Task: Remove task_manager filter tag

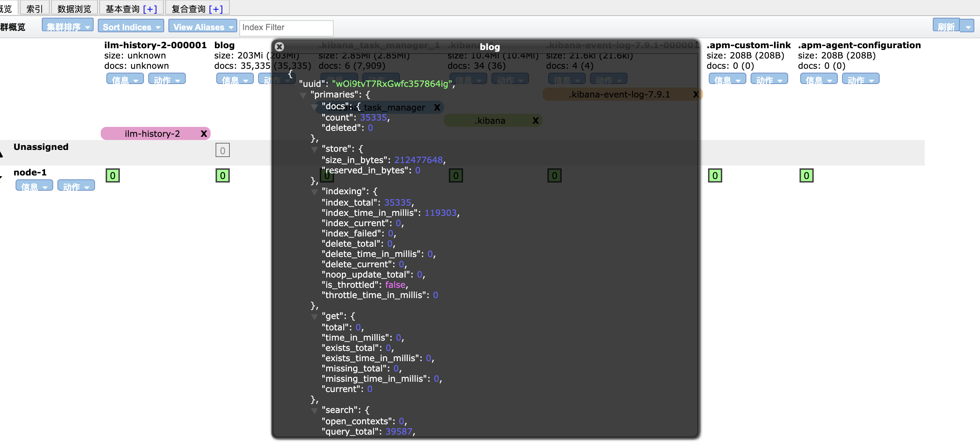Action: click(x=437, y=107)
